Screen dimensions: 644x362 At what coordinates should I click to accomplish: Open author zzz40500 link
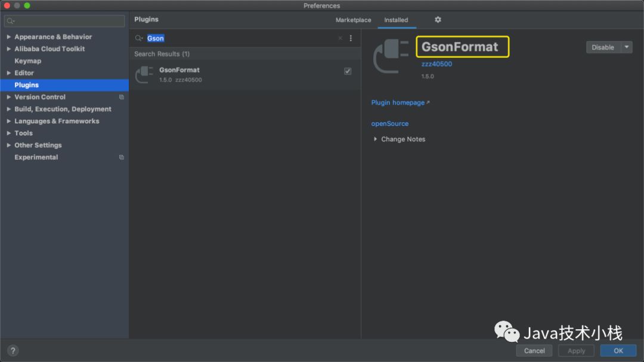(436, 64)
